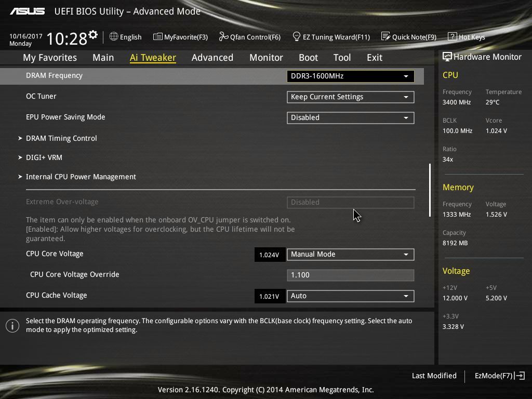Click the 10/16/2017 date

coord(25,36)
